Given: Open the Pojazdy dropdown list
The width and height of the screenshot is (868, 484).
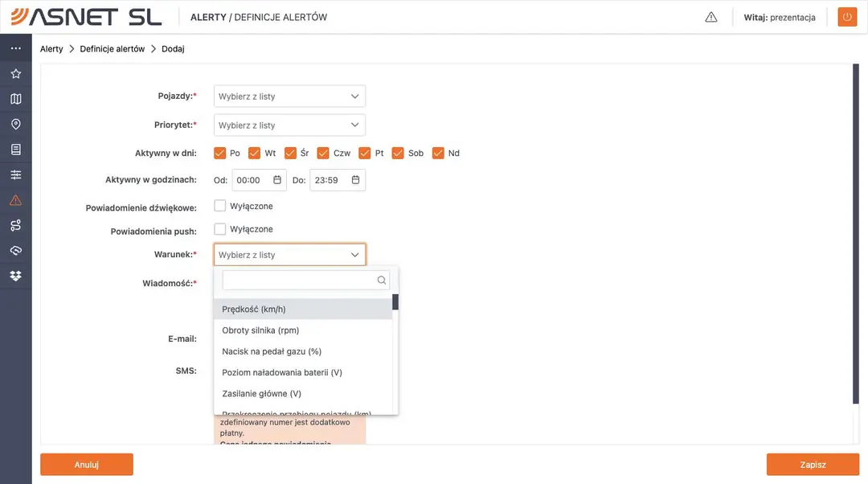Looking at the screenshot, I should point(289,96).
